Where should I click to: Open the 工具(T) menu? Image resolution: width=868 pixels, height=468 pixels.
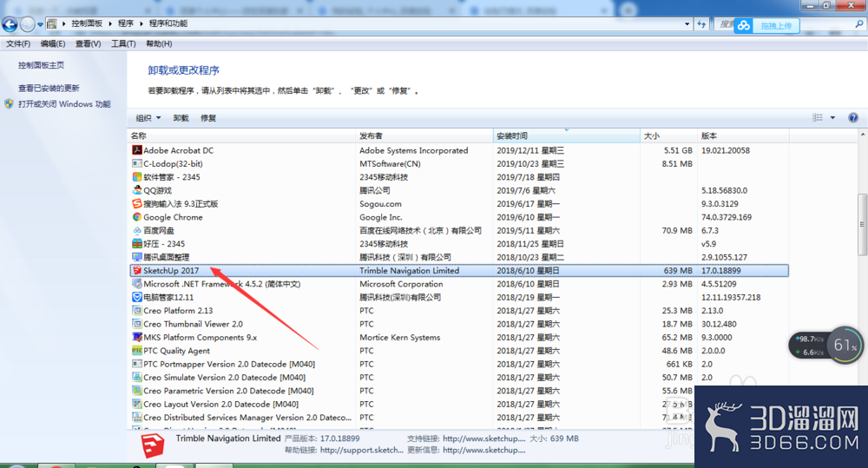tap(123, 43)
